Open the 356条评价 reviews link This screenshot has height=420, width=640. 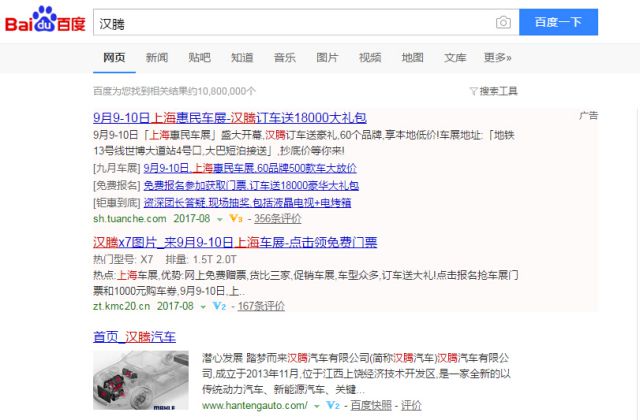click(278, 218)
